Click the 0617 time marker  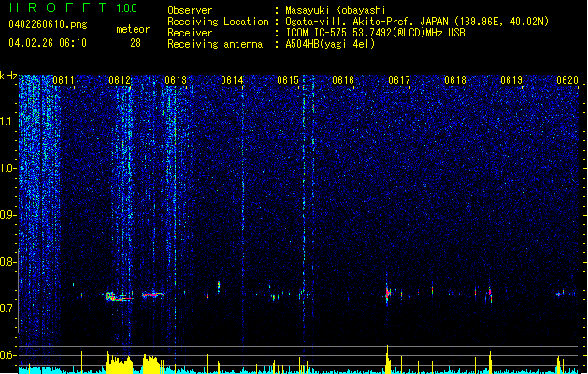coord(399,80)
